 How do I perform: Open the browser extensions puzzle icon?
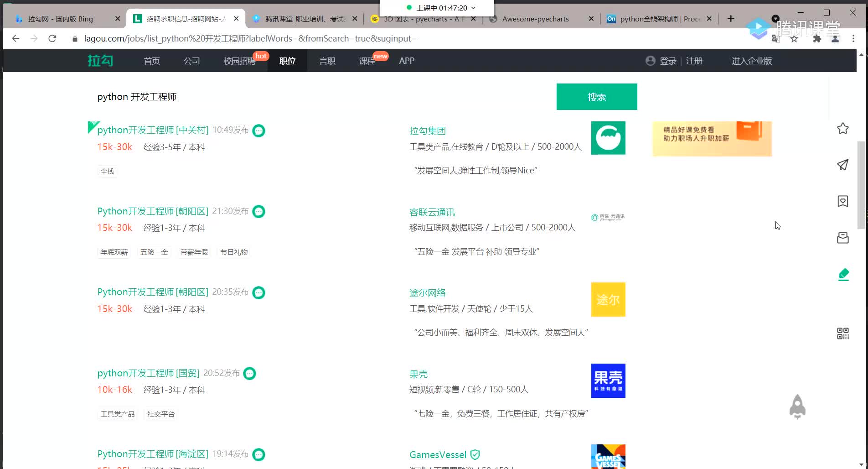tap(817, 39)
